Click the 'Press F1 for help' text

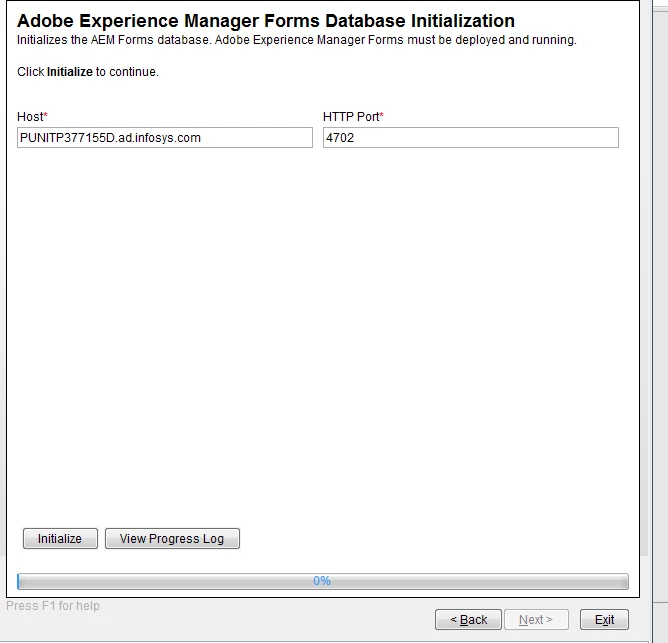(53, 606)
